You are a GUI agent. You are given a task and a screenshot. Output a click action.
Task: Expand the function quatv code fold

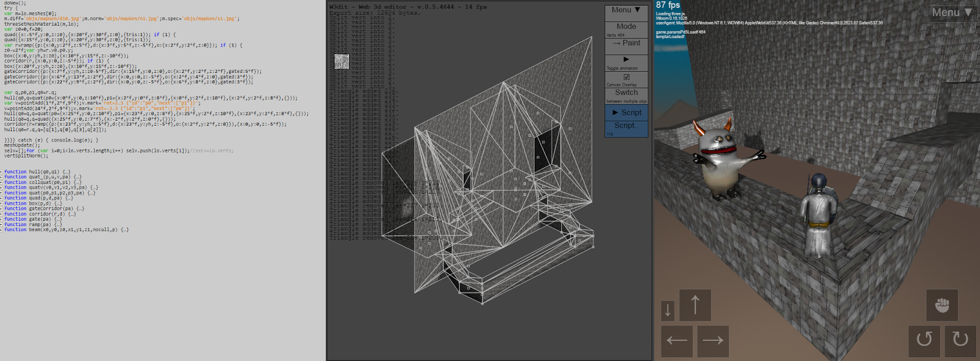click(x=2, y=188)
